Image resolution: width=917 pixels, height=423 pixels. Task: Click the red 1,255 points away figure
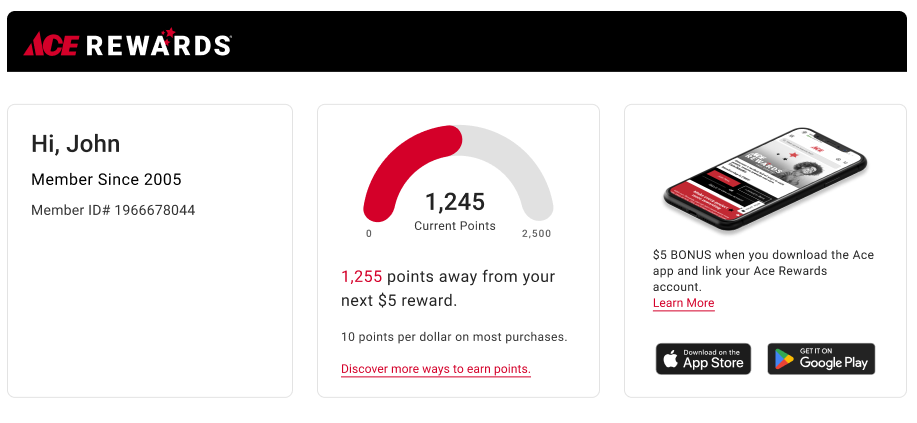[x=361, y=277]
